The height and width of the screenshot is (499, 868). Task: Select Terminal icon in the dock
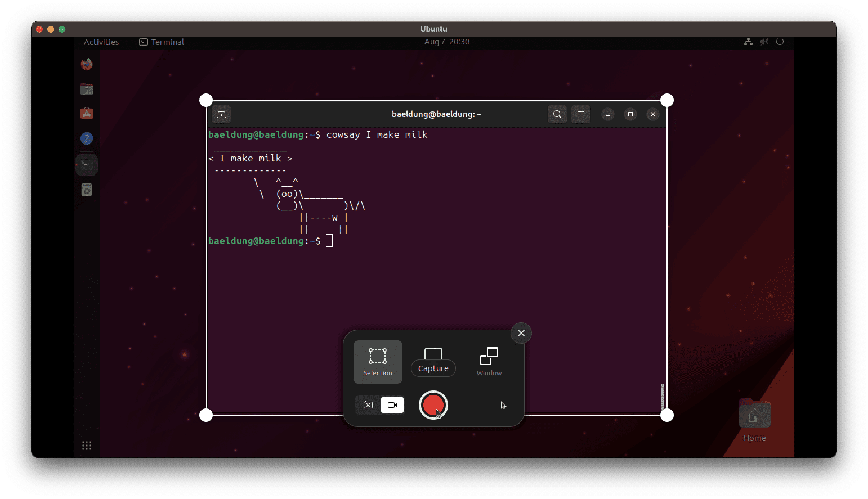[x=86, y=165]
